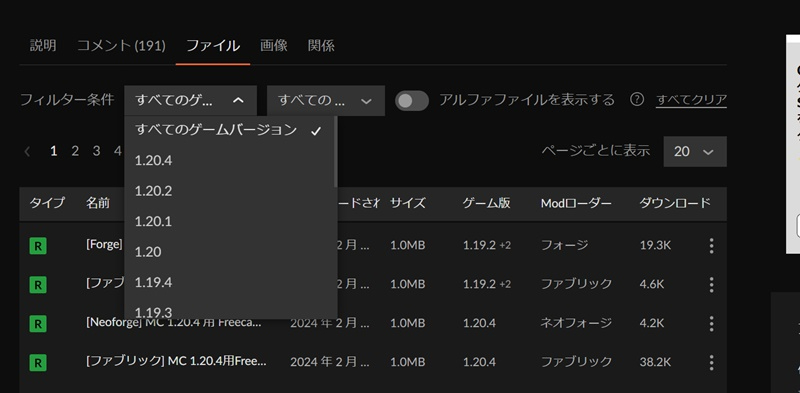Select the ファイル tab
The image size is (800, 393).
[x=213, y=46]
